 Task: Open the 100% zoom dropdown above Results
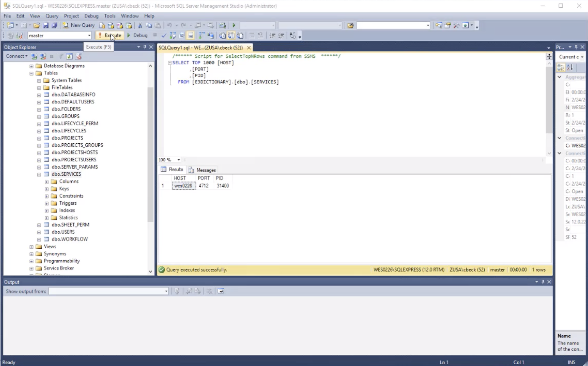pos(179,160)
